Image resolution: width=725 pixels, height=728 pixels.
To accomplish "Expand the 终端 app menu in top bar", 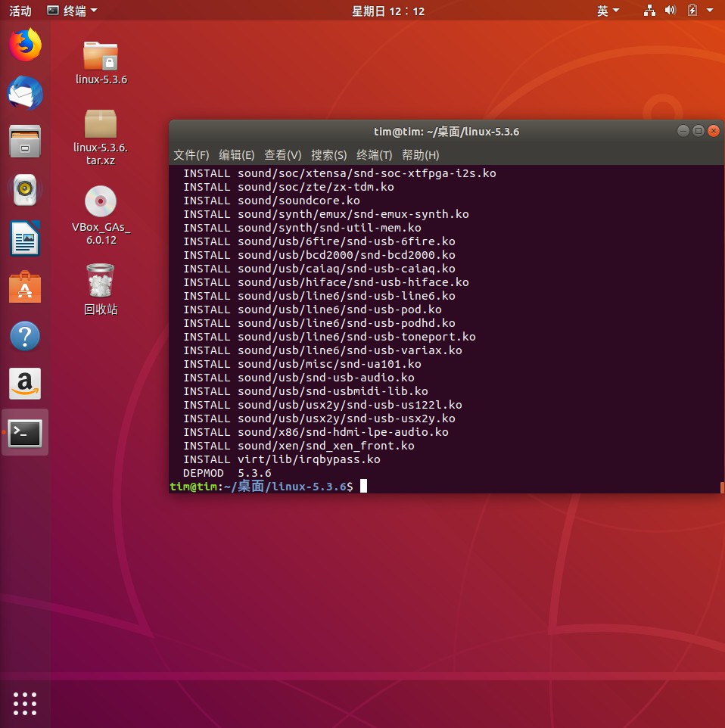I will click(72, 11).
